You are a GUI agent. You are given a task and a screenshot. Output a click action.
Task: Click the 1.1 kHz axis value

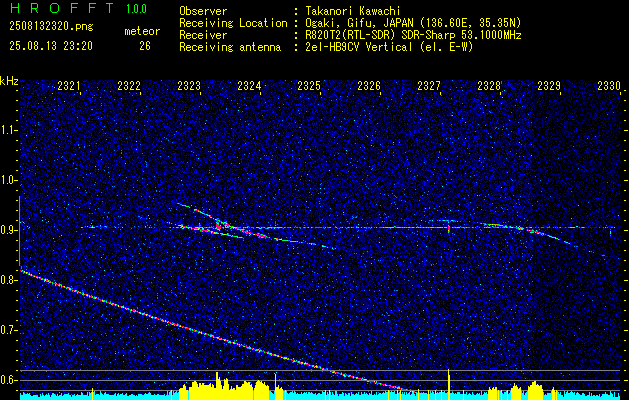(x=8, y=130)
